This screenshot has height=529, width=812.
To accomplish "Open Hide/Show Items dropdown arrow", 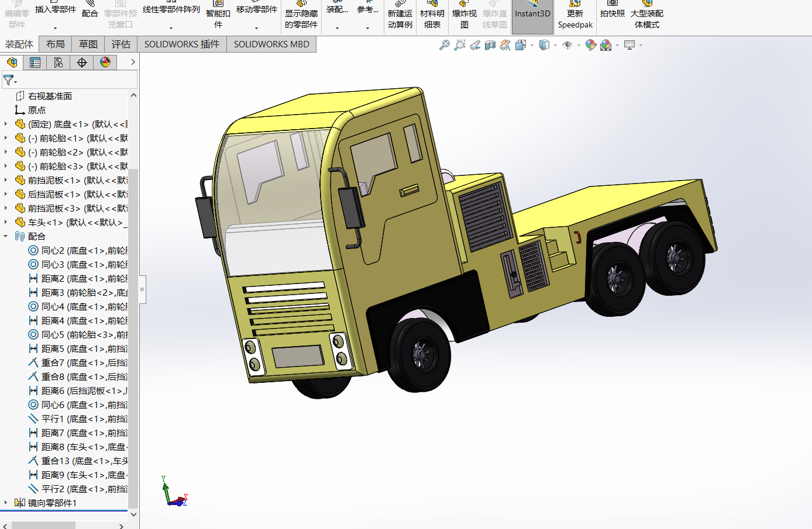I will click(579, 45).
